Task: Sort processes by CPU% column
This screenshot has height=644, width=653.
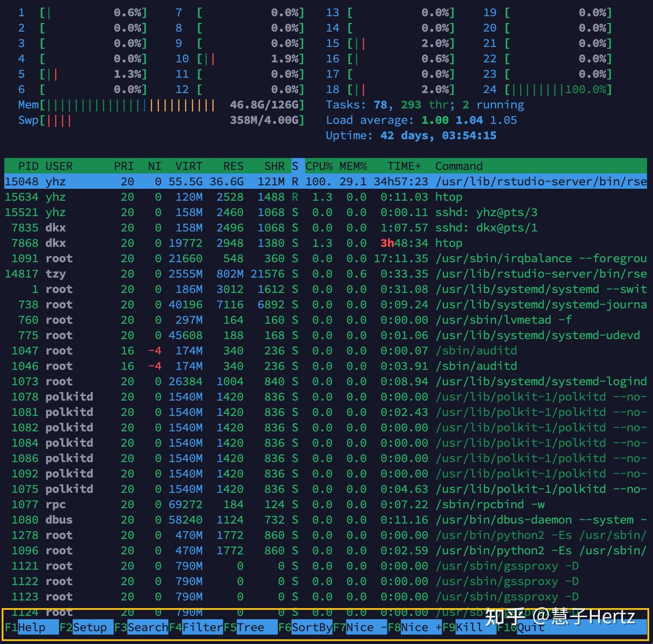Action: coord(320,166)
